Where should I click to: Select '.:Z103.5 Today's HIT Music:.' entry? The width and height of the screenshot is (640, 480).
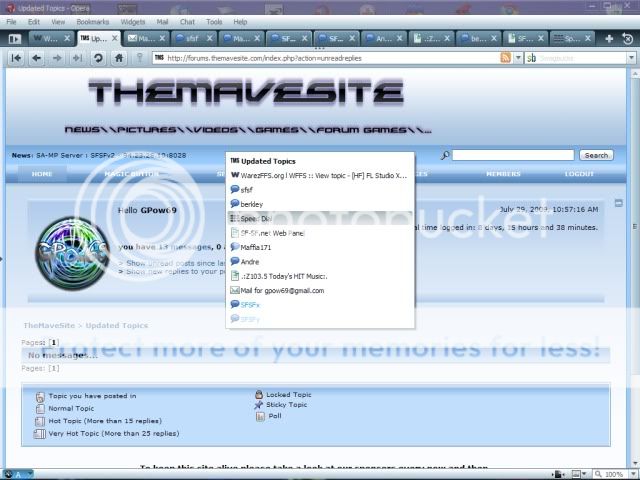(320, 276)
